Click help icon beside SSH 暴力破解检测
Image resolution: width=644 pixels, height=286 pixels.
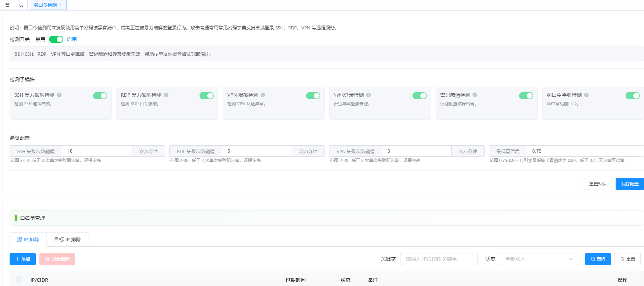(x=59, y=95)
